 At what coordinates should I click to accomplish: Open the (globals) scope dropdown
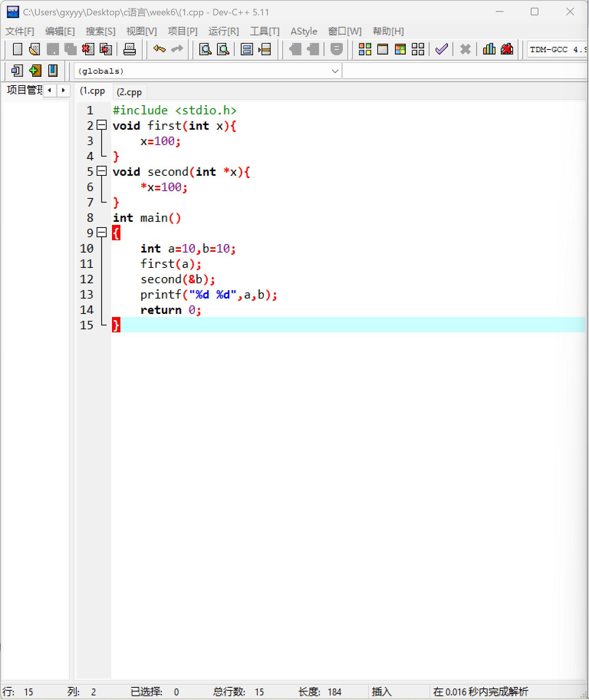(207, 71)
